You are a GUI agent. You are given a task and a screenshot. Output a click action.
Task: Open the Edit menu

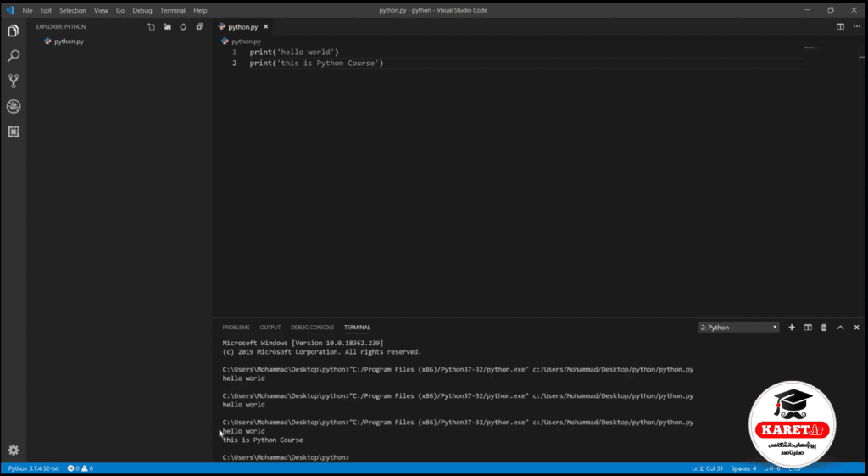[x=46, y=10]
